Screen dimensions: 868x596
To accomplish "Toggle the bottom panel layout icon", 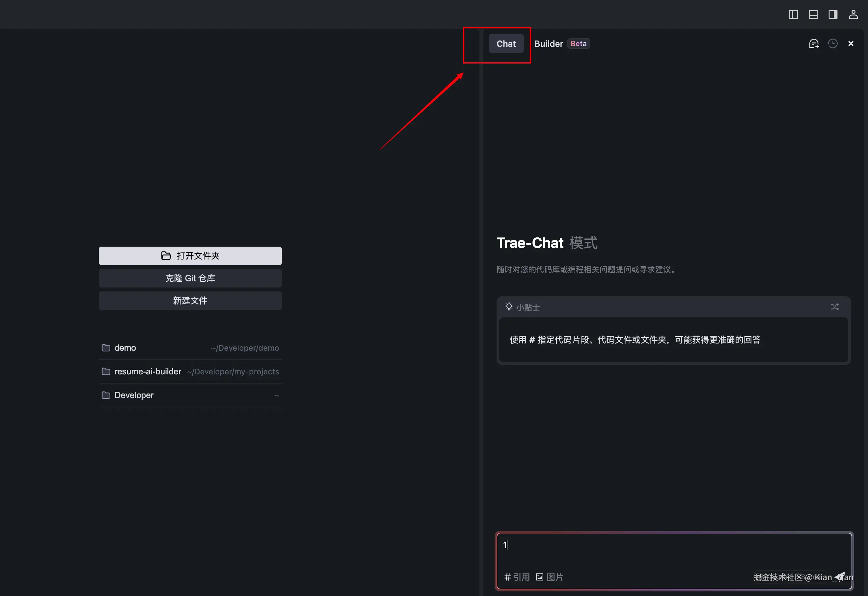I will (813, 14).
